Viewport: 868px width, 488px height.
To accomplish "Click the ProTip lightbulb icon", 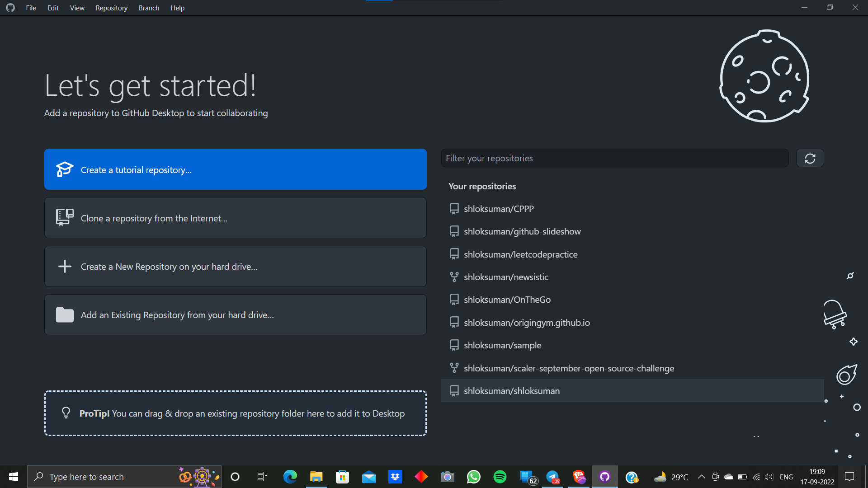I will pyautogui.click(x=66, y=413).
